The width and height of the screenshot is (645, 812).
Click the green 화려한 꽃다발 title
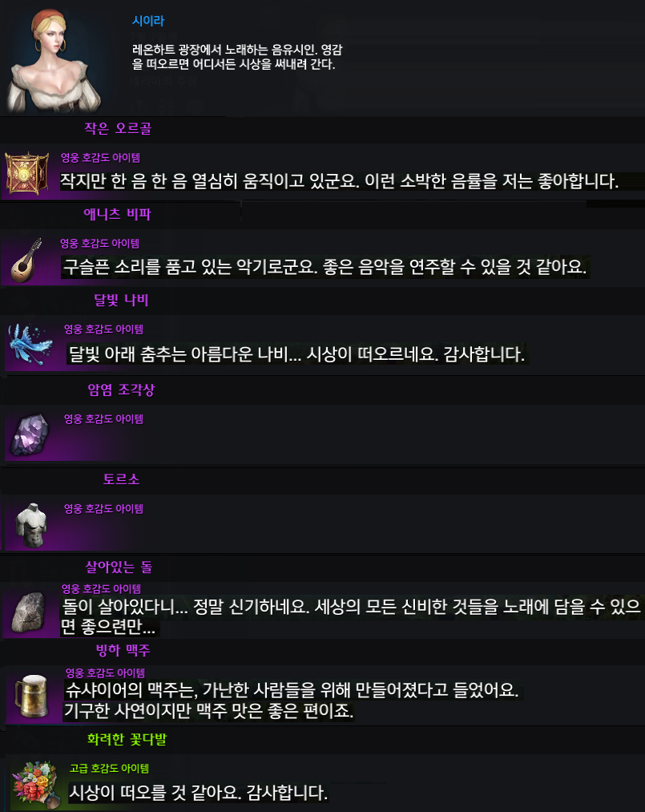click(x=127, y=739)
